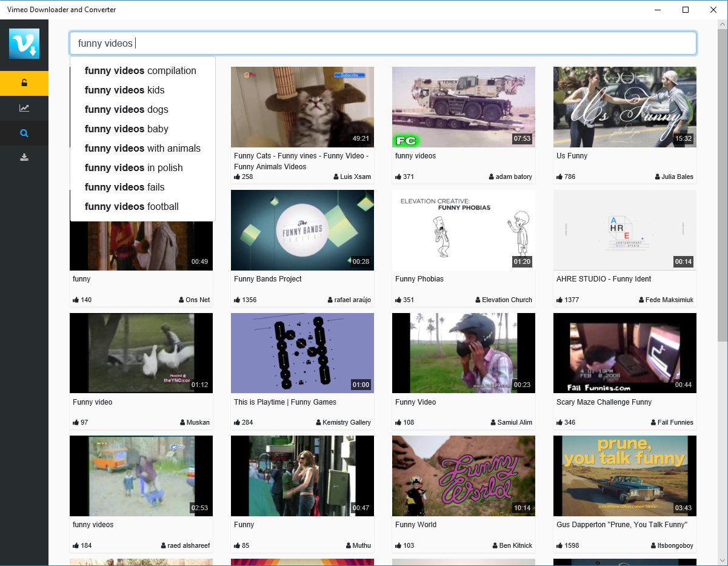
Task: Click the thumbs-up icon showing 786 likes
Action: 559,177
